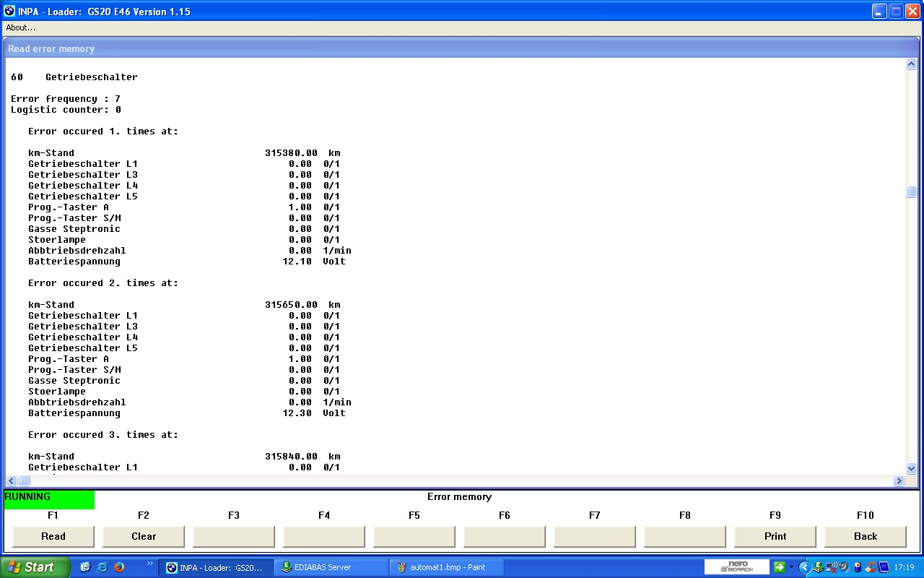Click the blue monitor tray icon
Viewport: 924px width, 578px height.
tap(882, 567)
